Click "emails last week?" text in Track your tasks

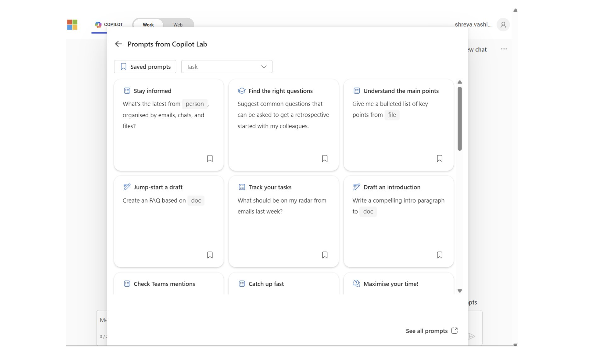pos(260,212)
